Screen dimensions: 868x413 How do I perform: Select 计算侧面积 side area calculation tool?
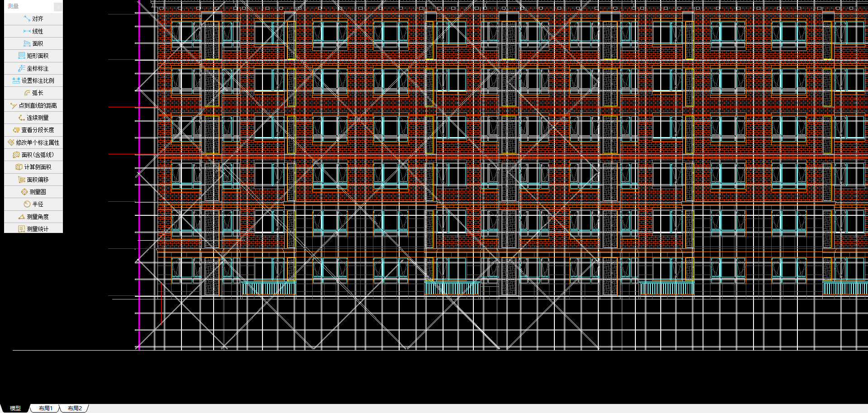(x=33, y=167)
